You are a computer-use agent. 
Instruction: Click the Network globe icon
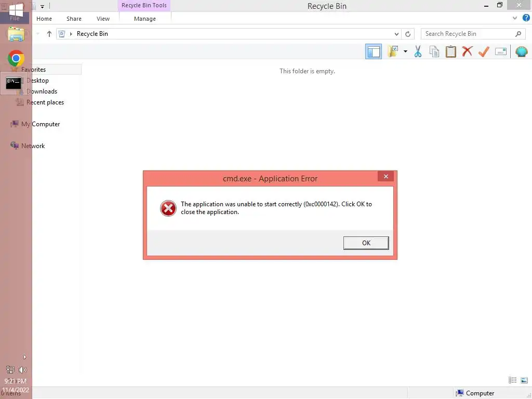tap(15, 145)
